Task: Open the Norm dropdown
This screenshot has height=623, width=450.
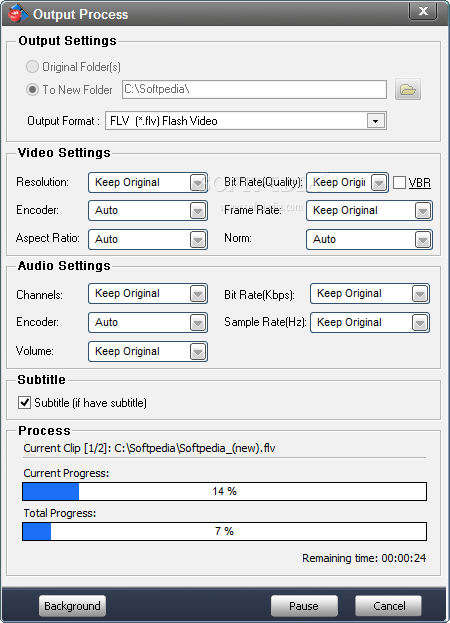Action: (x=369, y=239)
